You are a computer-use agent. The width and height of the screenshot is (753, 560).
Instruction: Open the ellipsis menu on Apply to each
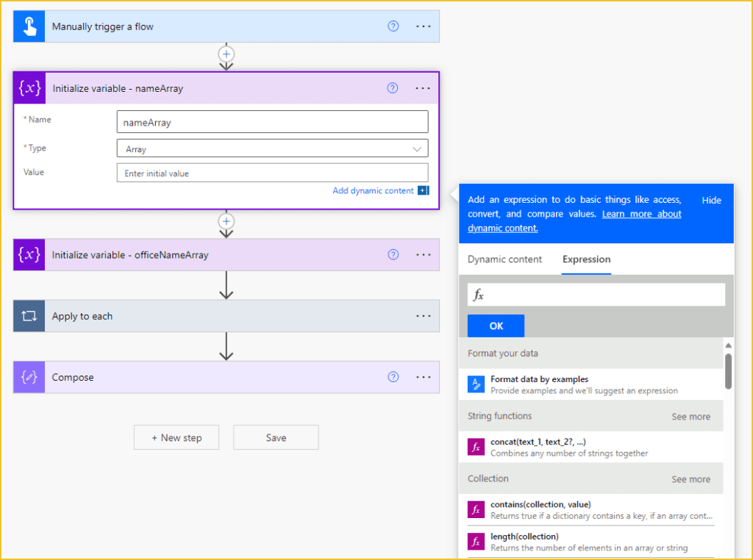click(x=423, y=315)
